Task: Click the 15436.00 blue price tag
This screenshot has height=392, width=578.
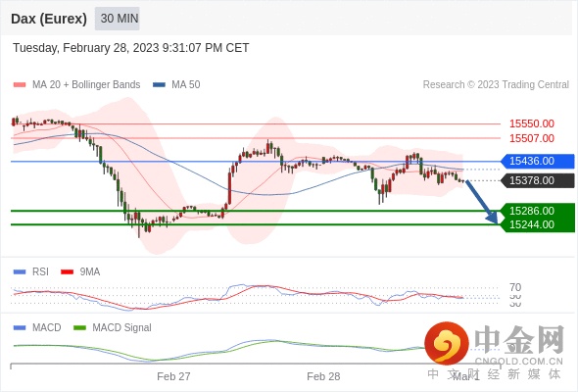Action: (538, 161)
